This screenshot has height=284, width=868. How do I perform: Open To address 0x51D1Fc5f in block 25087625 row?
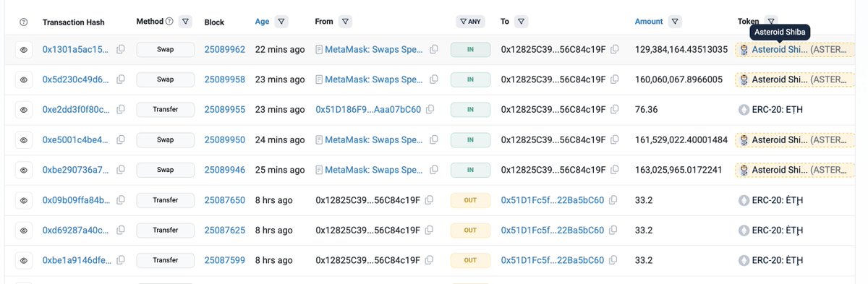553,231
